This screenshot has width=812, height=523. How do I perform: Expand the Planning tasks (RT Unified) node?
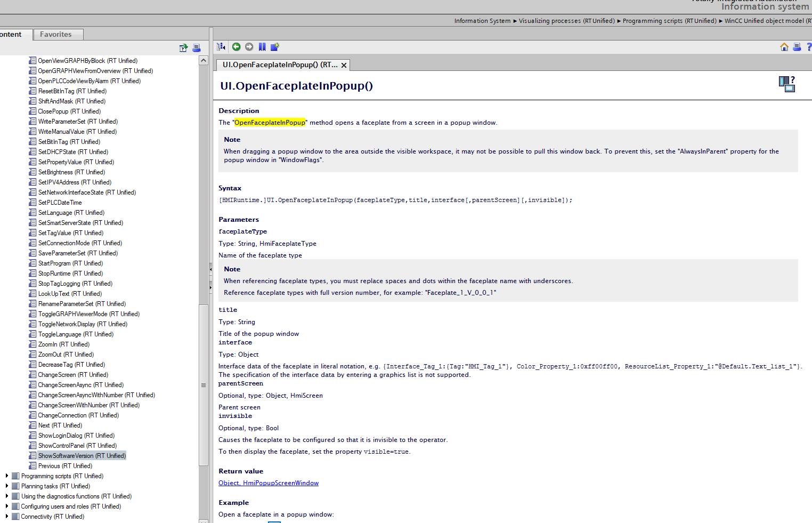6,486
